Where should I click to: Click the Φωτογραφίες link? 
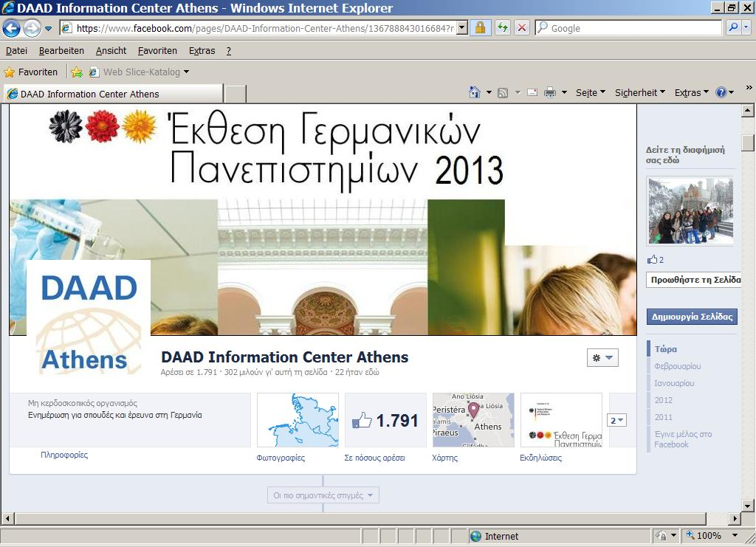coord(281,458)
